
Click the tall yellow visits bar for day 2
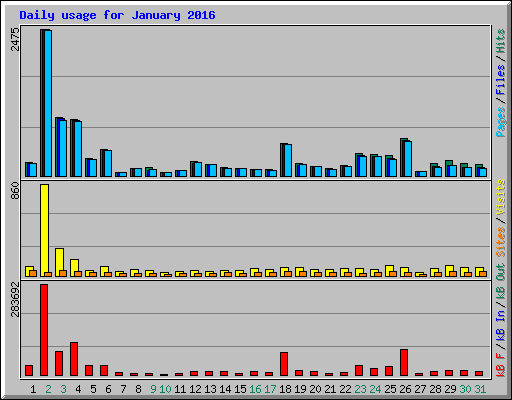coord(44,230)
